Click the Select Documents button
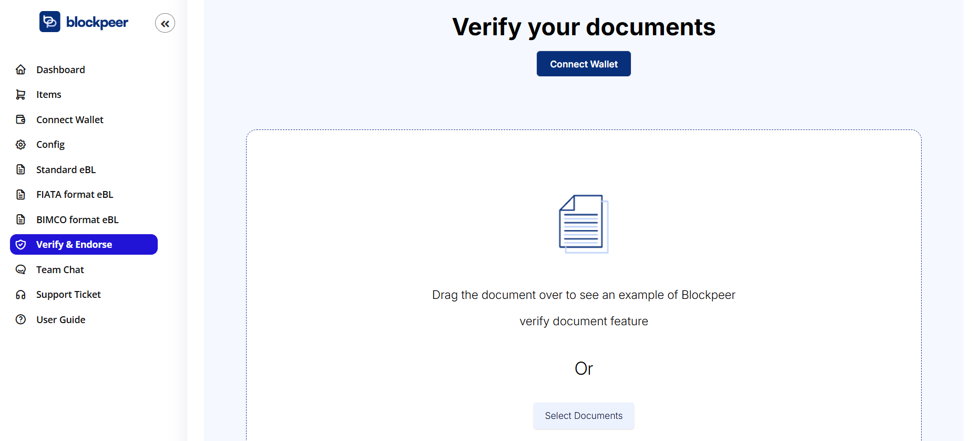The width and height of the screenshot is (980, 441). [x=584, y=416]
